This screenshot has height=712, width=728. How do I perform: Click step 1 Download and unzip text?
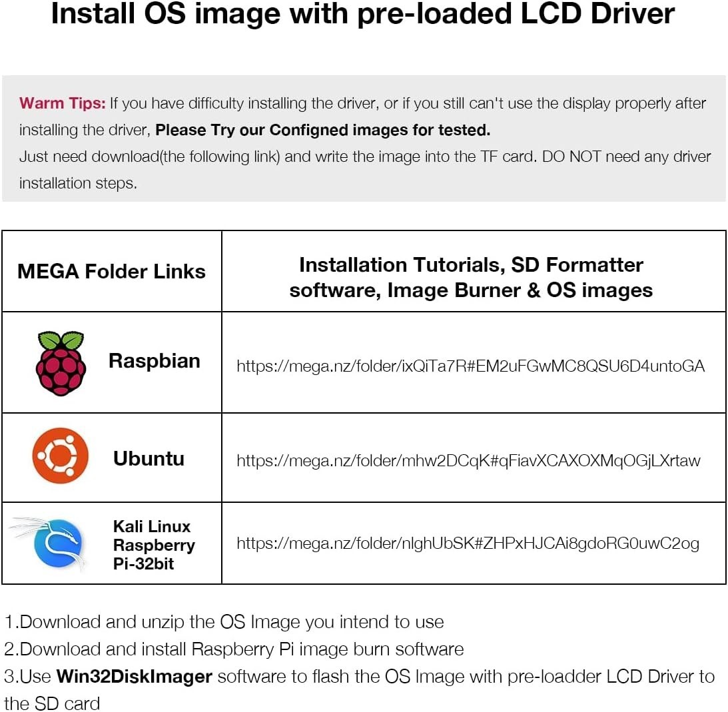(224, 622)
